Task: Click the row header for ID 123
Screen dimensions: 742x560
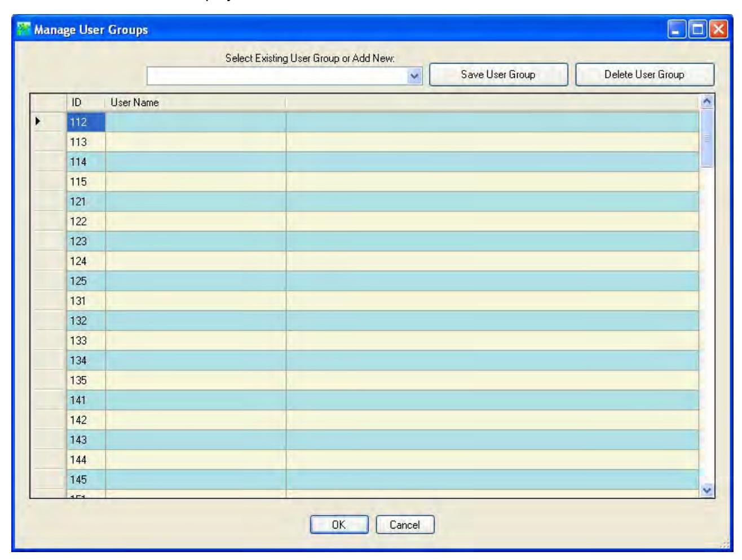Action: click(x=48, y=241)
